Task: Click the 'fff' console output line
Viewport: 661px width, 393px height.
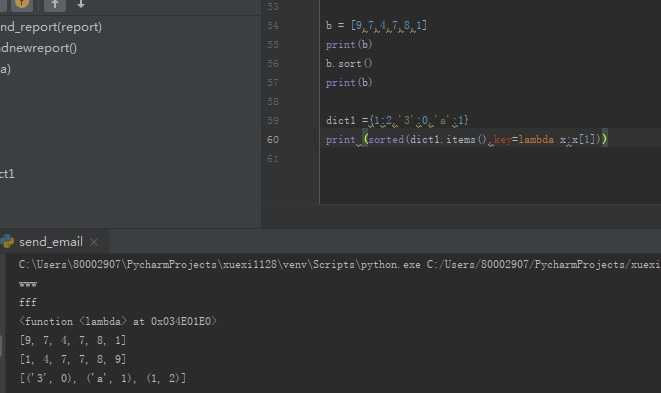Action: tap(28, 302)
